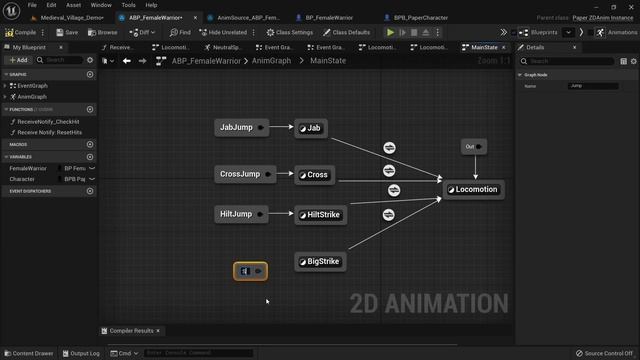Open Blueprints mode dropdown arrow
This screenshot has height=360, width=640.
[x=568, y=32]
